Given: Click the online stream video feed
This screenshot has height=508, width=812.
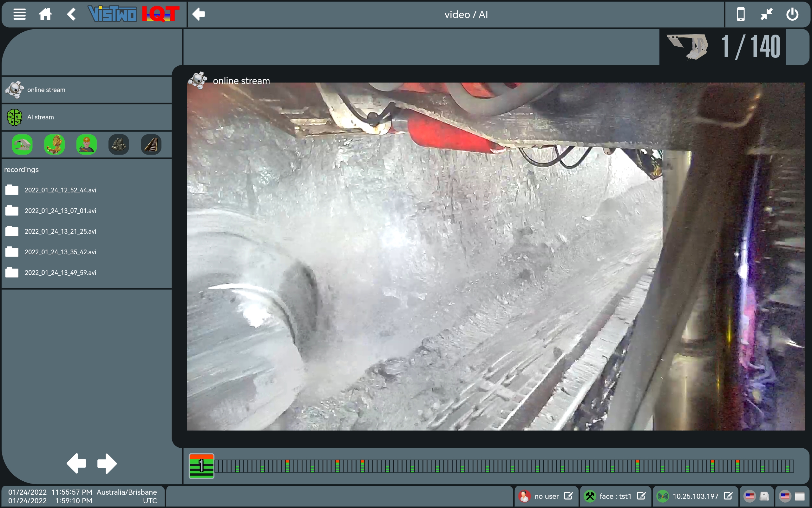Looking at the screenshot, I should (496, 256).
